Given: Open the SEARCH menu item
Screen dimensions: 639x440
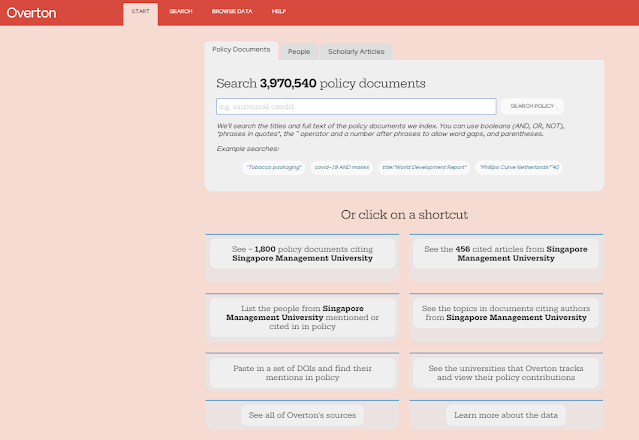Looking at the screenshot, I should click(x=181, y=11).
